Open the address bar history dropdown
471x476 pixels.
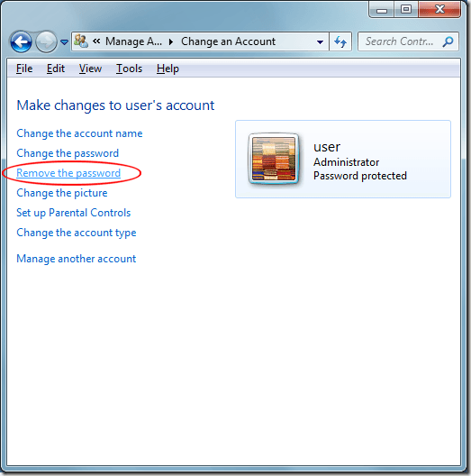[320, 41]
